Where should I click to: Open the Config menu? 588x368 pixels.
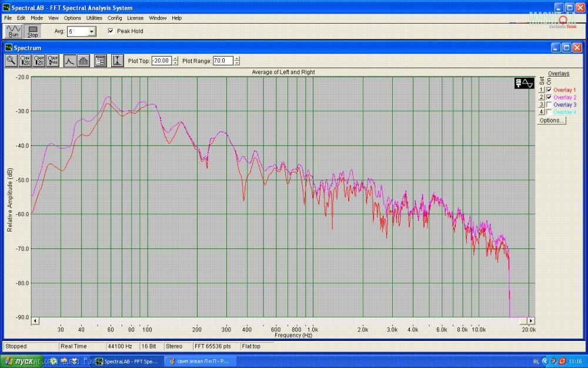pyautogui.click(x=115, y=18)
